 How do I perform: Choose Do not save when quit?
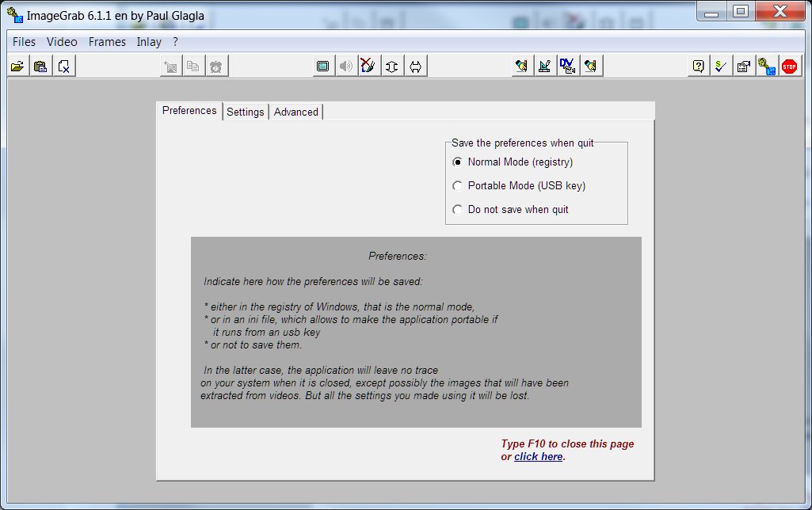(x=457, y=210)
